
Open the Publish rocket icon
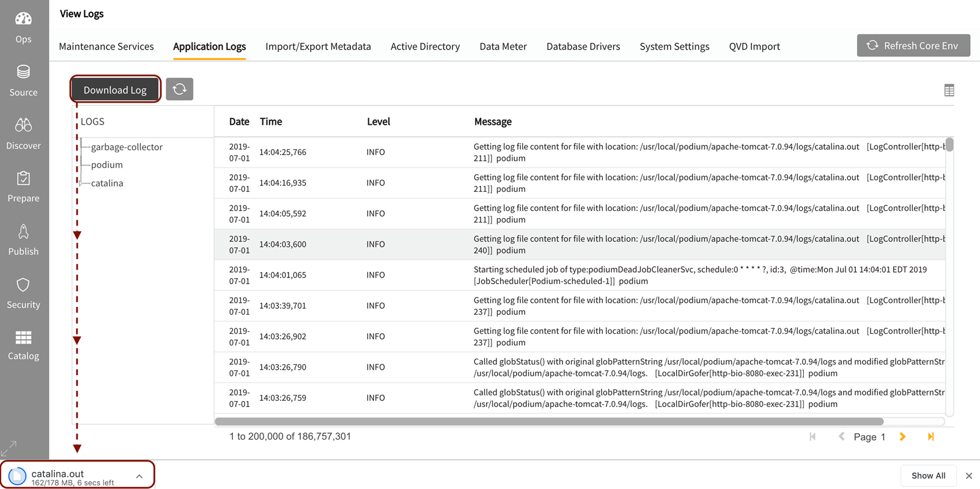point(23,240)
